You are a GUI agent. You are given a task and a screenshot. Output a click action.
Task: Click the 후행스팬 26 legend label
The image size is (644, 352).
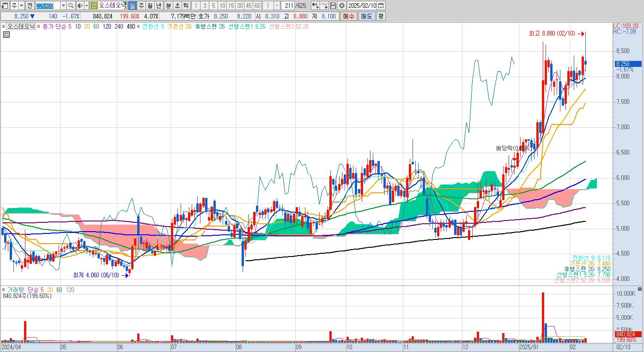tap(210, 26)
